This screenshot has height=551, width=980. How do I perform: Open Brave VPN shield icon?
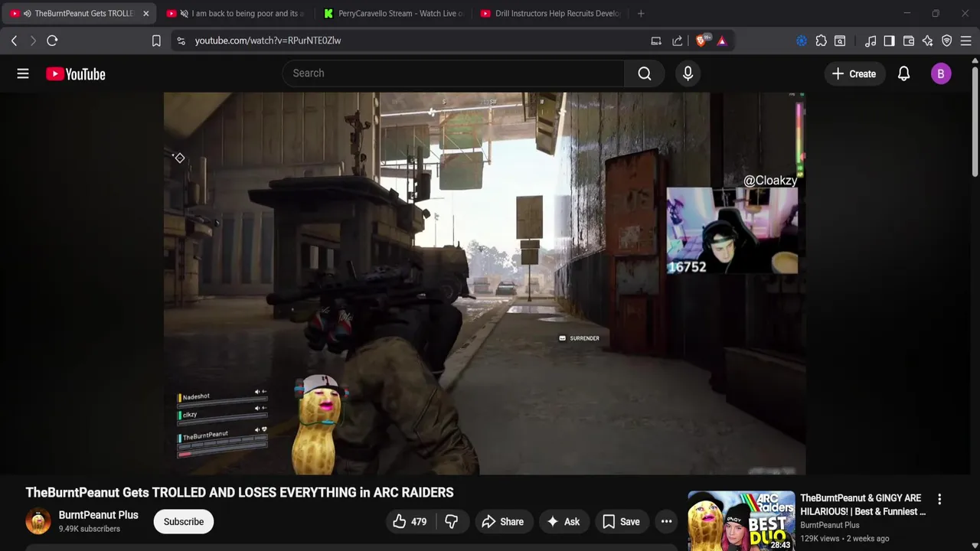click(x=947, y=41)
